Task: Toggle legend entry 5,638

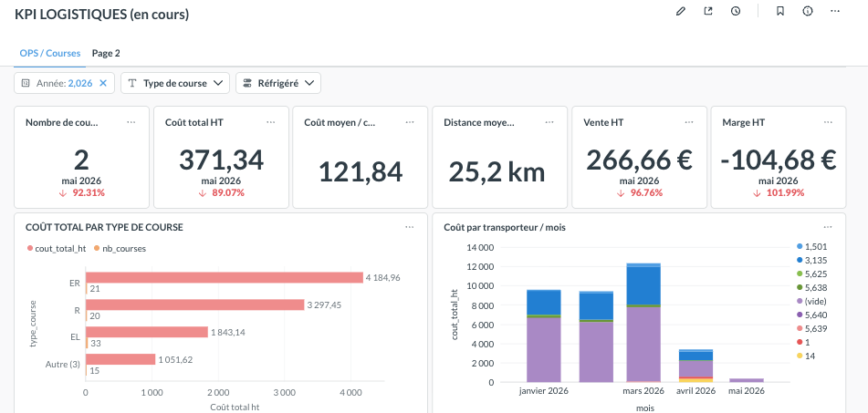Action: pyautogui.click(x=811, y=287)
